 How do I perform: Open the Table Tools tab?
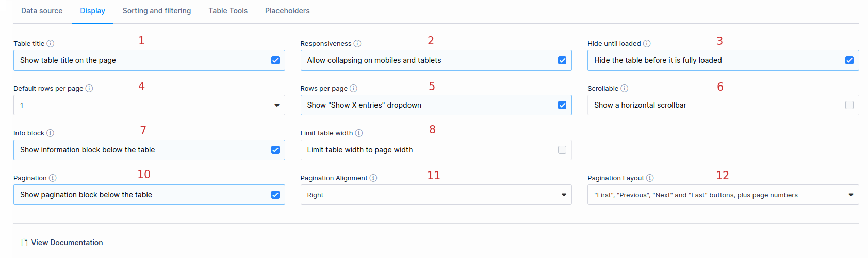point(228,11)
